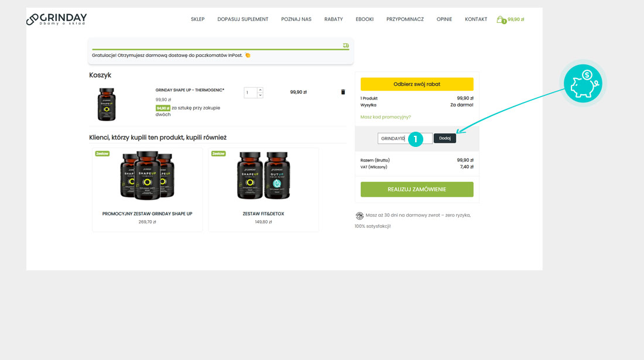Click the green 94,90 zł price badge
This screenshot has width=644, height=360.
tap(163, 108)
